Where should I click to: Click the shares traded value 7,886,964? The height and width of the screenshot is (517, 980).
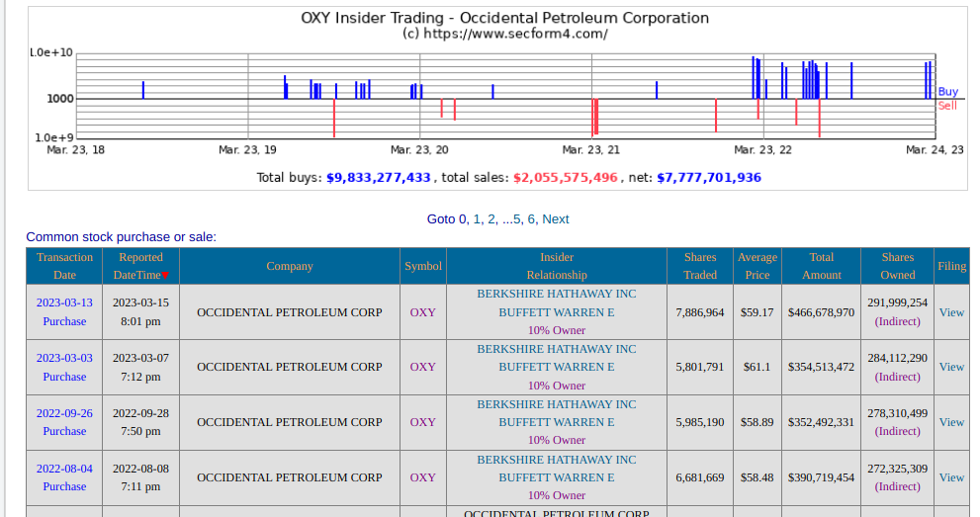tap(700, 312)
